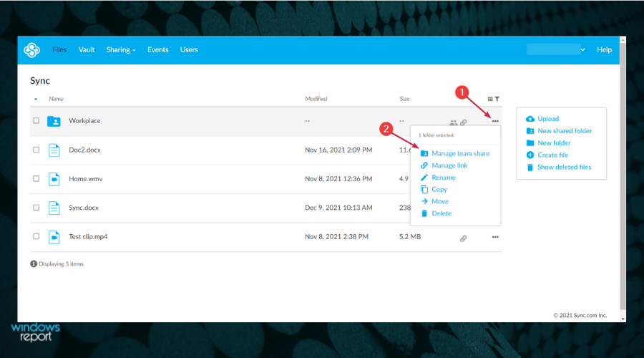Click the Show deleted files trash icon

pos(530,168)
